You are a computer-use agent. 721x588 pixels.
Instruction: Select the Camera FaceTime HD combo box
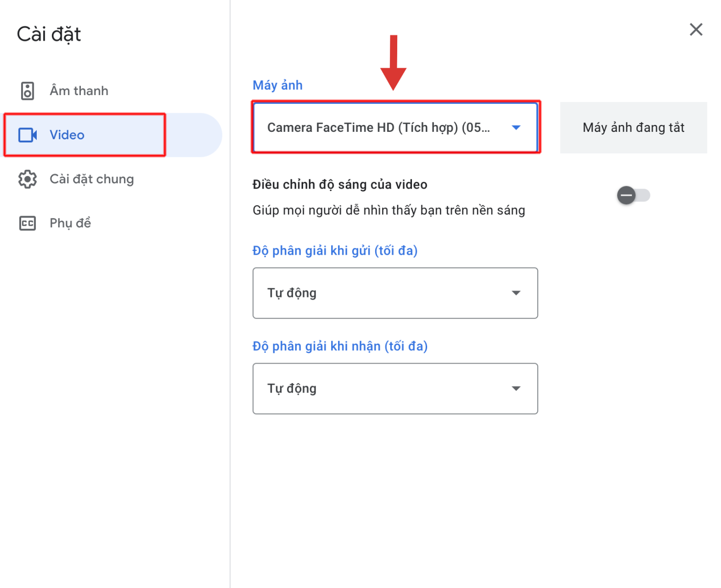click(395, 127)
